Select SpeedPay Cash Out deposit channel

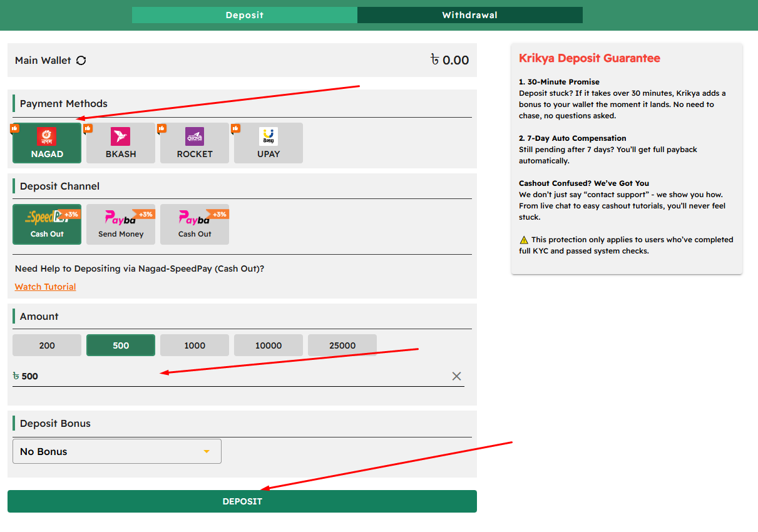47,225
